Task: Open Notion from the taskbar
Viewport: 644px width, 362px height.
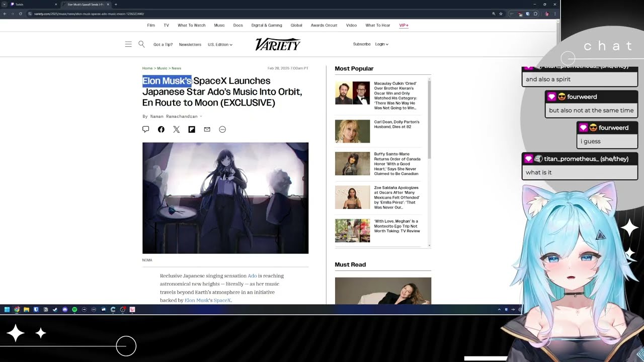Action: pyautogui.click(x=45, y=310)
